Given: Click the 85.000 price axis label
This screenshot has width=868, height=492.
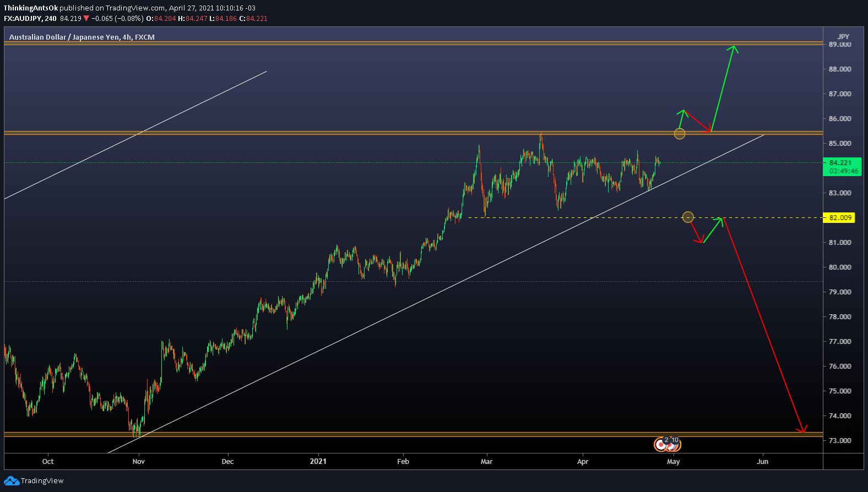Looking at the screenshot, I should click(x=840, y=144).
